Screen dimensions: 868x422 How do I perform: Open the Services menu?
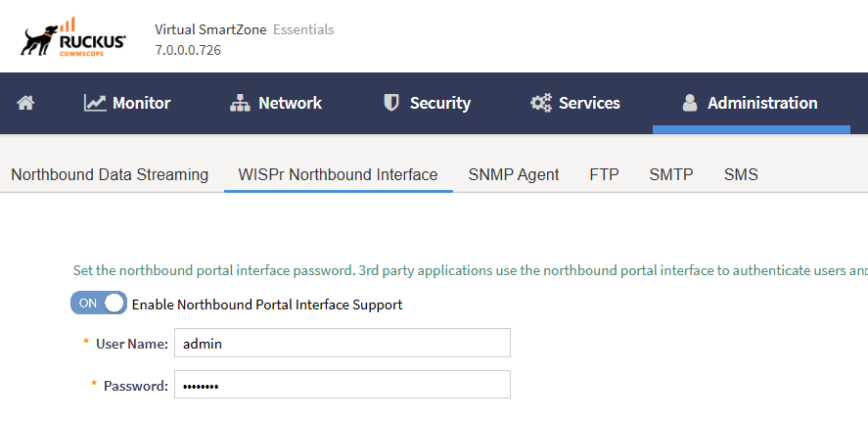575,103
